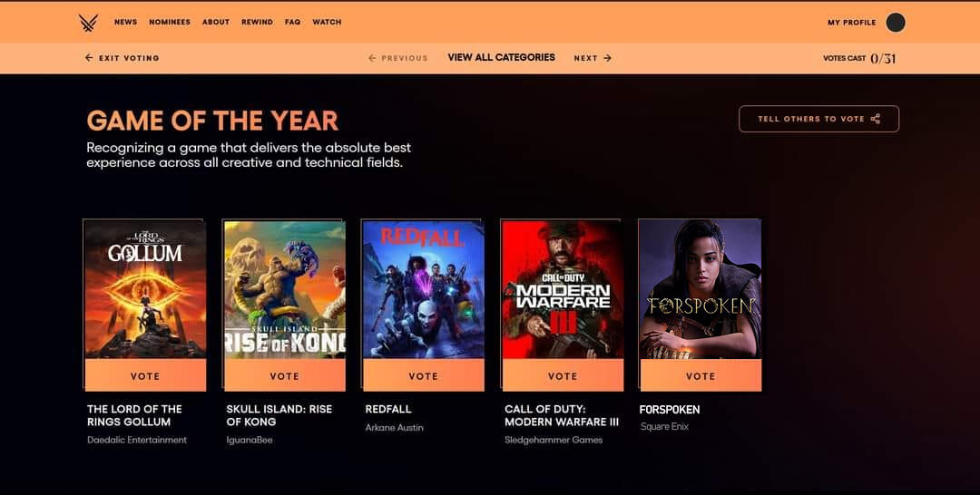The image size is (980, 495).
Task: Vote for The Lord of the Rings Gollum
Action: [x=145, y=375]
